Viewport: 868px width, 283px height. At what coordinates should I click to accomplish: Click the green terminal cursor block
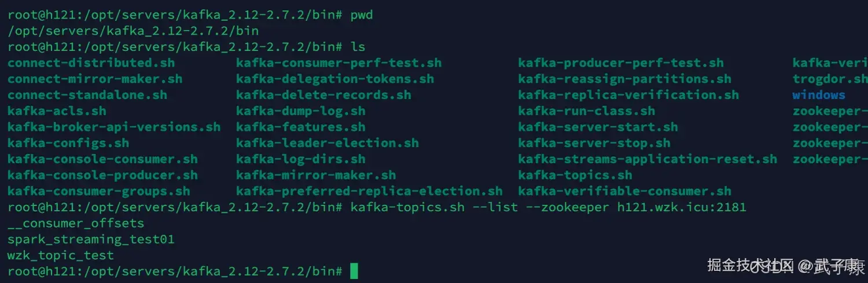point(354,271)
